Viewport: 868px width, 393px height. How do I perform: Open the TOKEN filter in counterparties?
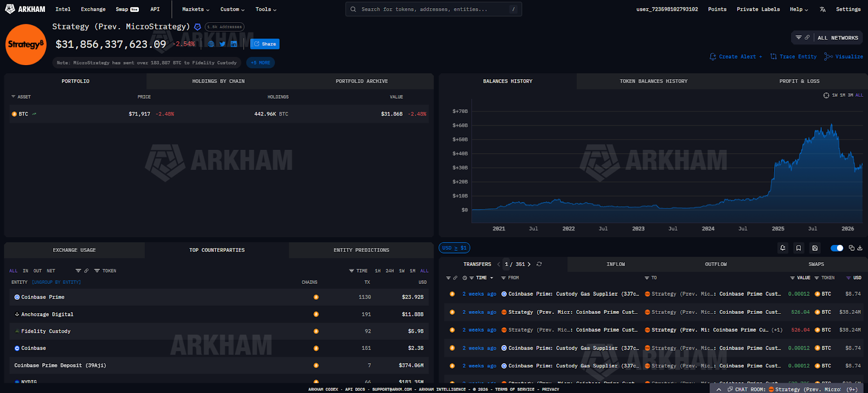tap(105, 271)
